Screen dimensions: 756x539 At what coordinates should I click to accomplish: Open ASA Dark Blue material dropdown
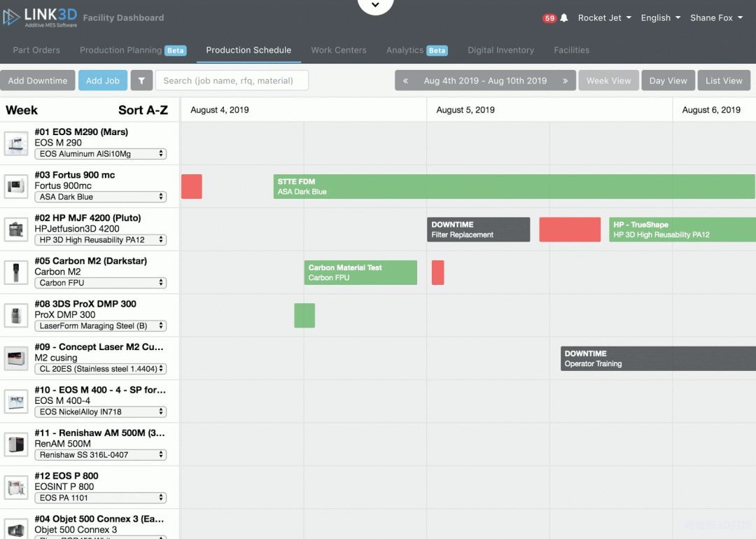click(x=100, y=197)
